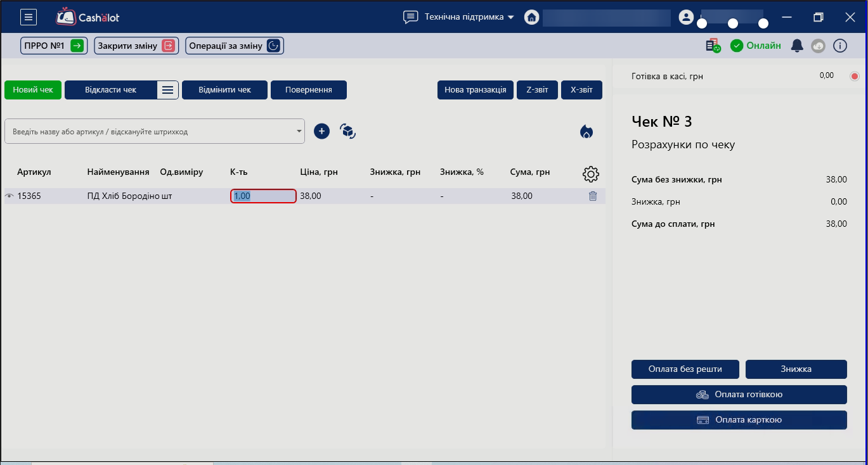This screenshot has width=868, height=465.
Task: Click the plus icon to add product
Action: coord(321,131)
